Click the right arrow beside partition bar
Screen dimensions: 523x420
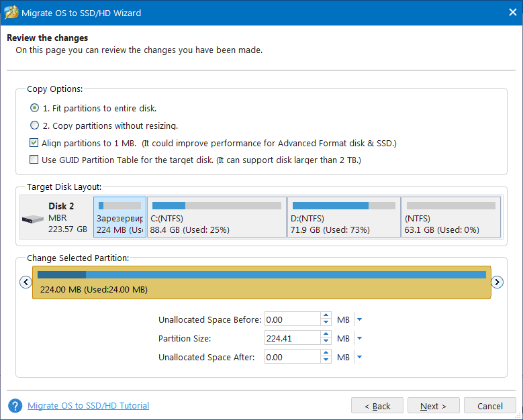(x=497, y=282)
